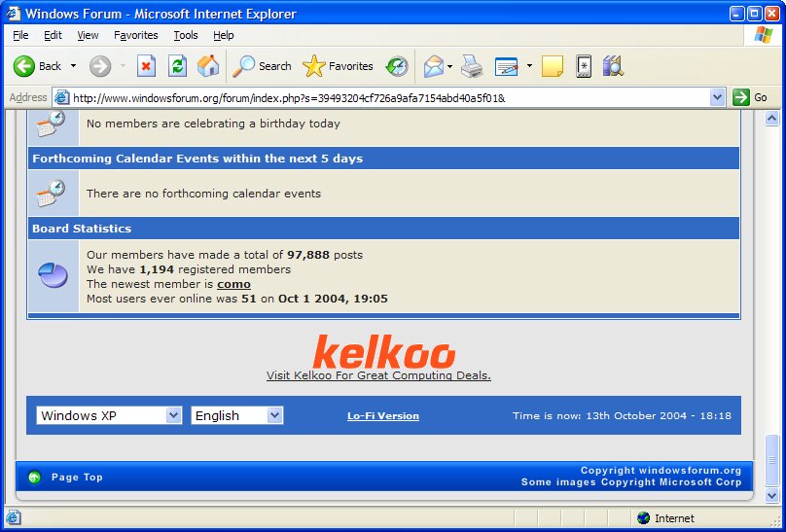The width and height of the screenshot is (786, 532).
Task: Refresh the page with the green arrows icon
Action: click(177, 66)
